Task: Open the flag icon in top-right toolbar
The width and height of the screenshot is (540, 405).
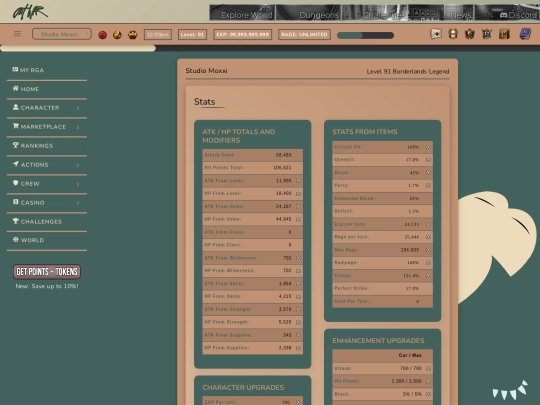Action: point(436,34)
